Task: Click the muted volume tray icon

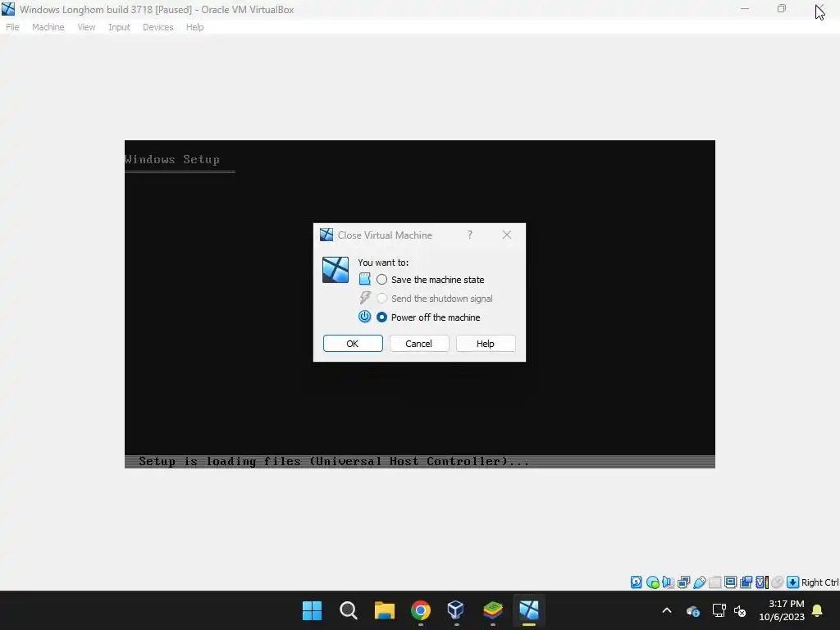Action: click(740, 610)
